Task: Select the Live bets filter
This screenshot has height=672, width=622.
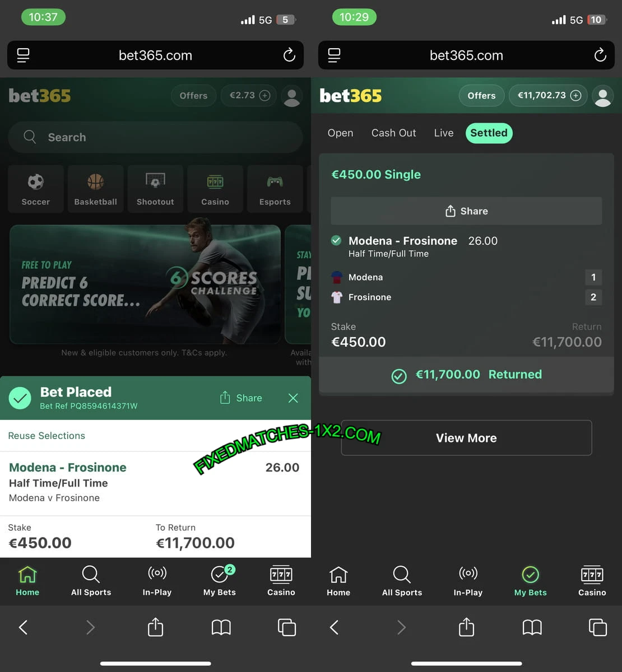Action: (443, 133)
